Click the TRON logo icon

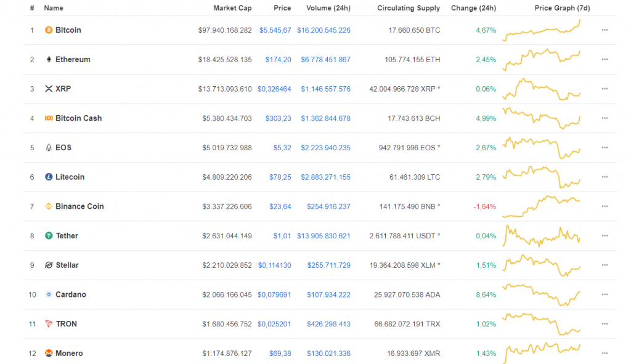click(x=49, y=324)
